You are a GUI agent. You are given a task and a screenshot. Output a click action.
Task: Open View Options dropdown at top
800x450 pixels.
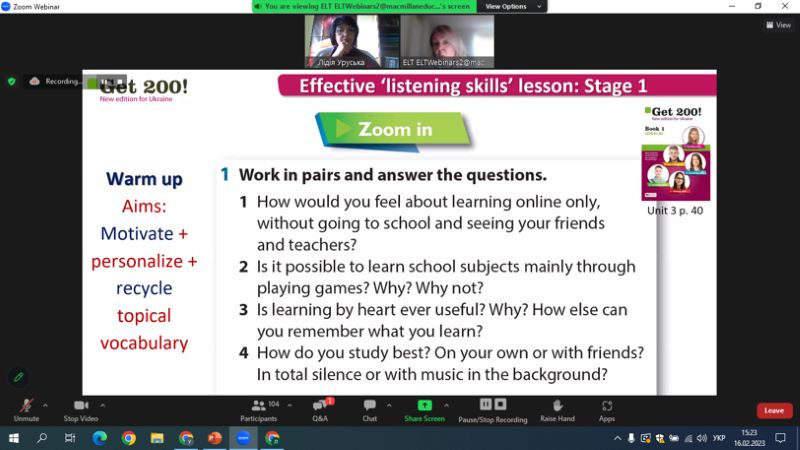pos(512,7)
